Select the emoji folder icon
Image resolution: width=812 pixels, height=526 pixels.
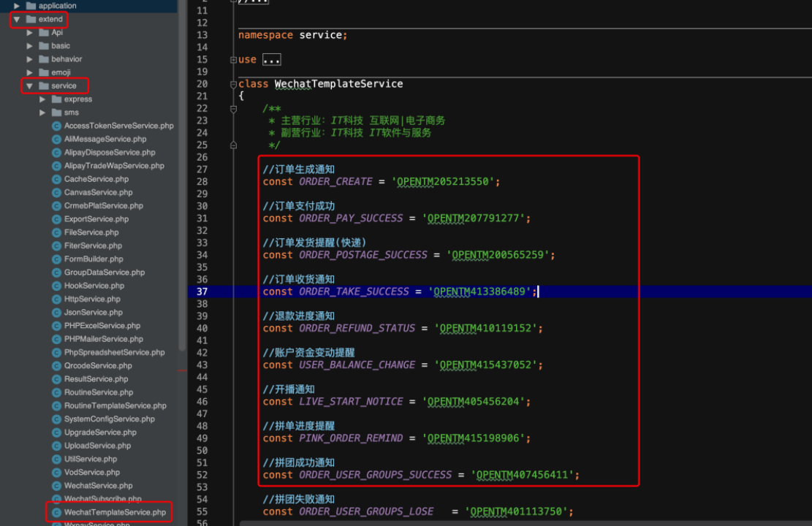(44, 72)
